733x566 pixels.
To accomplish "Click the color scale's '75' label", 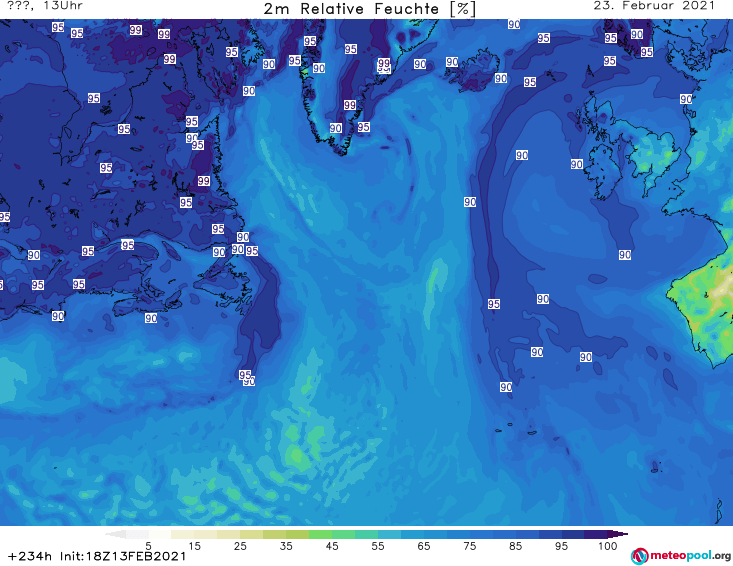I will point(469,546).
